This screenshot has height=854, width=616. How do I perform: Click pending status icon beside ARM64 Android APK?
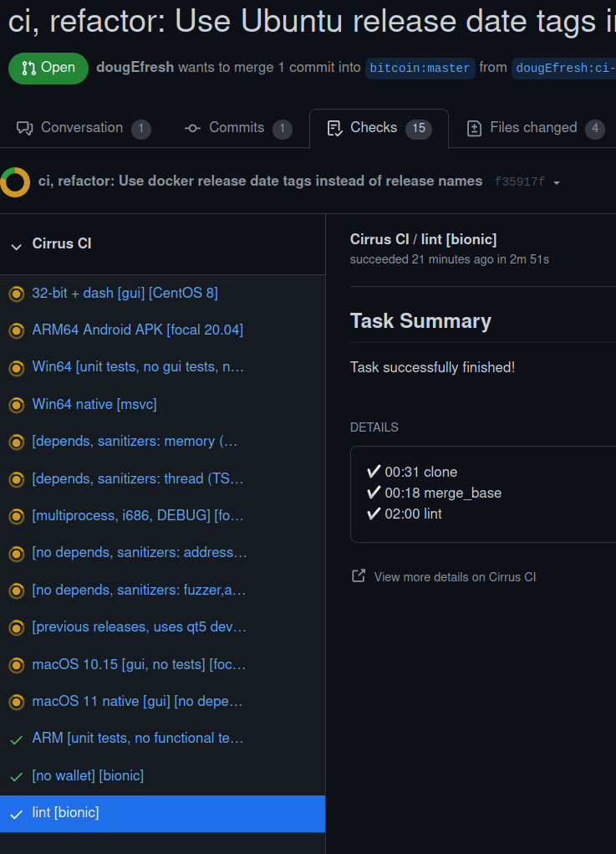point(17,331)
